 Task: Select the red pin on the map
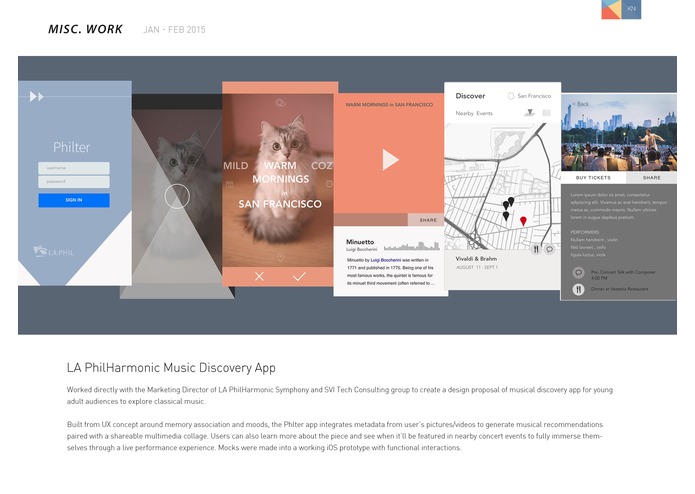(x=523, y=221)
